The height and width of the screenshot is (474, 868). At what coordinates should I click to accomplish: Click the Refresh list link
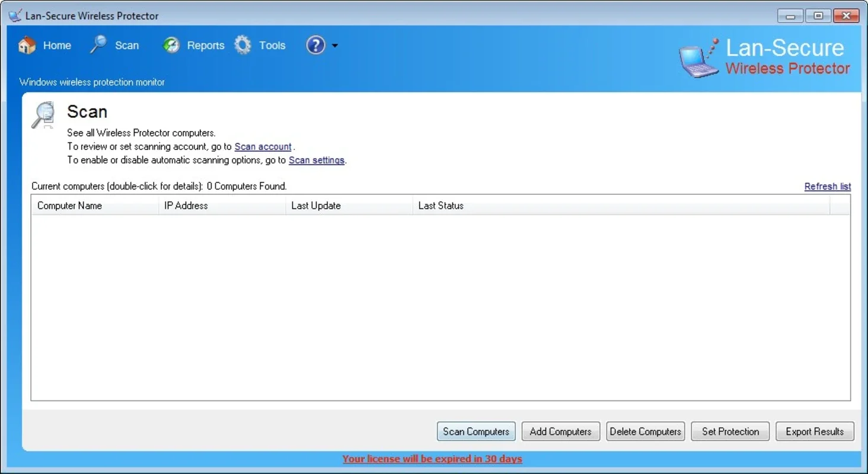pyautogui.click(x=828, y=186)
